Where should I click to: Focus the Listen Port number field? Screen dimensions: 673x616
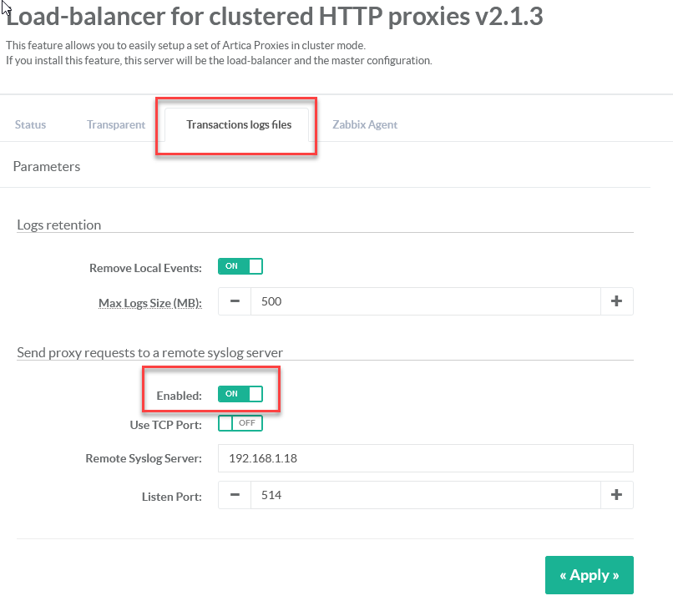coord(425,495)
